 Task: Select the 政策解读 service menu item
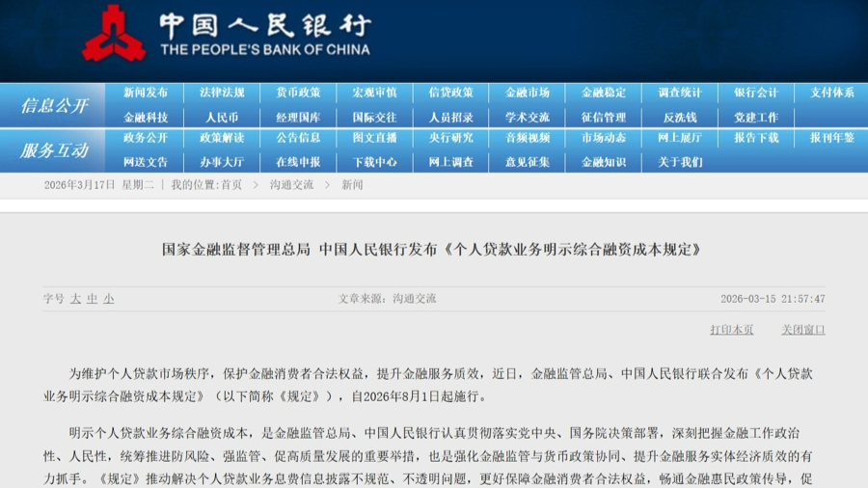pyautogui.click(x=222, y=138)
